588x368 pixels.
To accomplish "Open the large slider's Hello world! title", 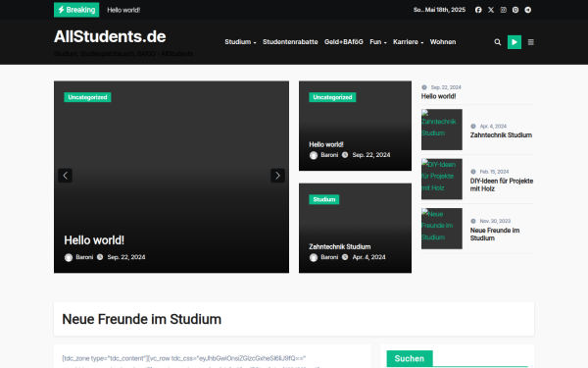I will tap(94, 240).
